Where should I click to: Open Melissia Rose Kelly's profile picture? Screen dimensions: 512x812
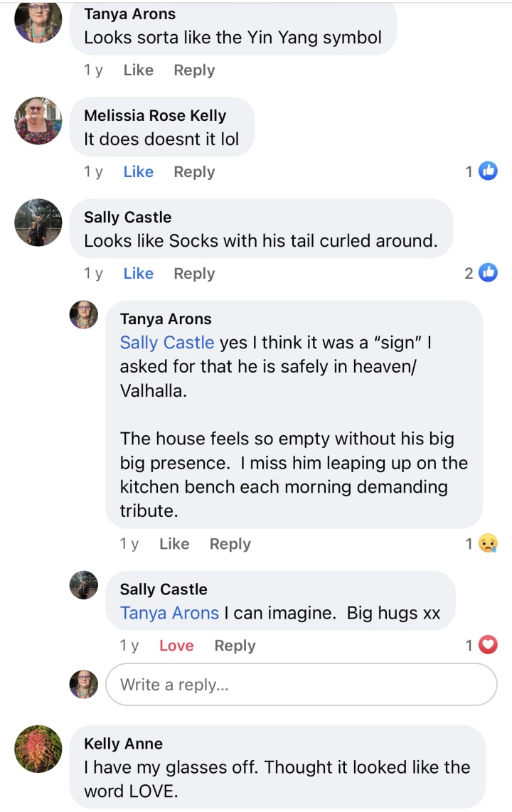tap(38, 122)
